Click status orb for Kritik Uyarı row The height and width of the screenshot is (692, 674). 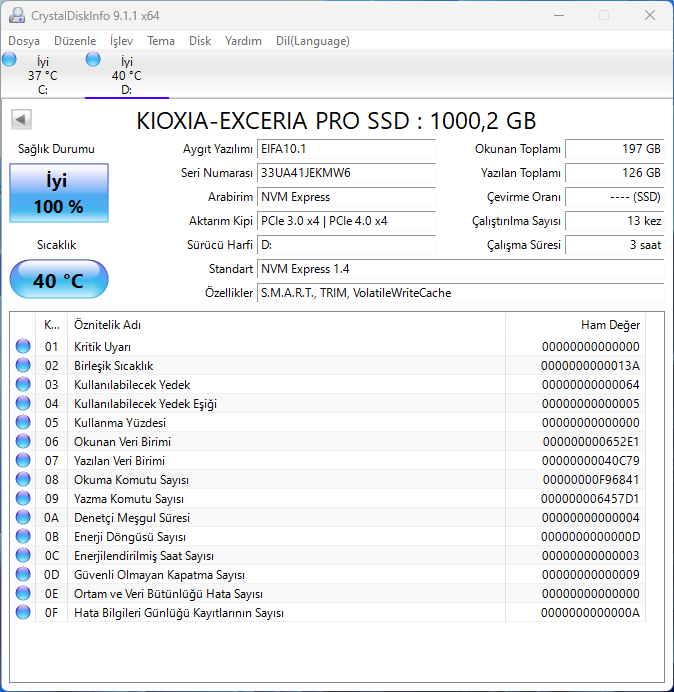pos(23,346)
